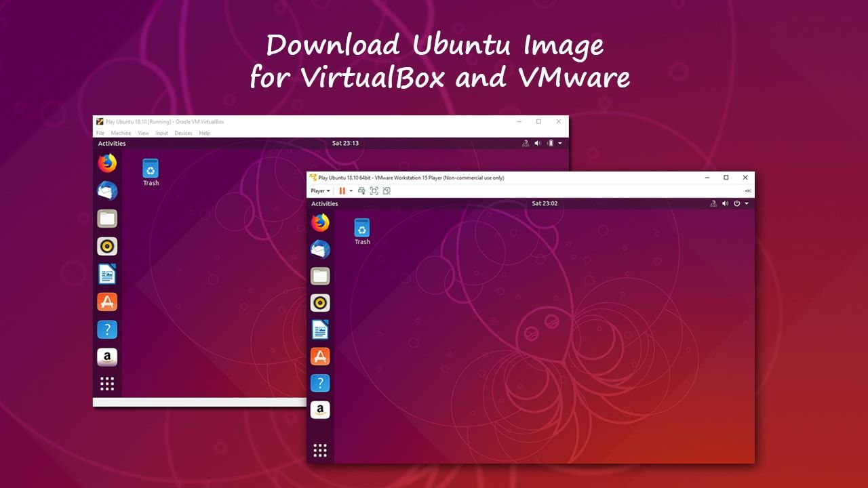Click VirtualBox title bar app icon
Screen dimensions: 868x488
(x=100, y=122)
